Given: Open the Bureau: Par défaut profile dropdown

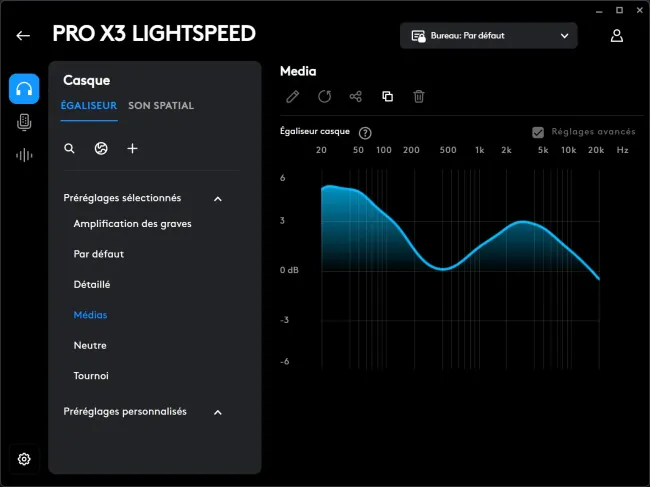Looking at the screenshot, I should pos(488,36).
